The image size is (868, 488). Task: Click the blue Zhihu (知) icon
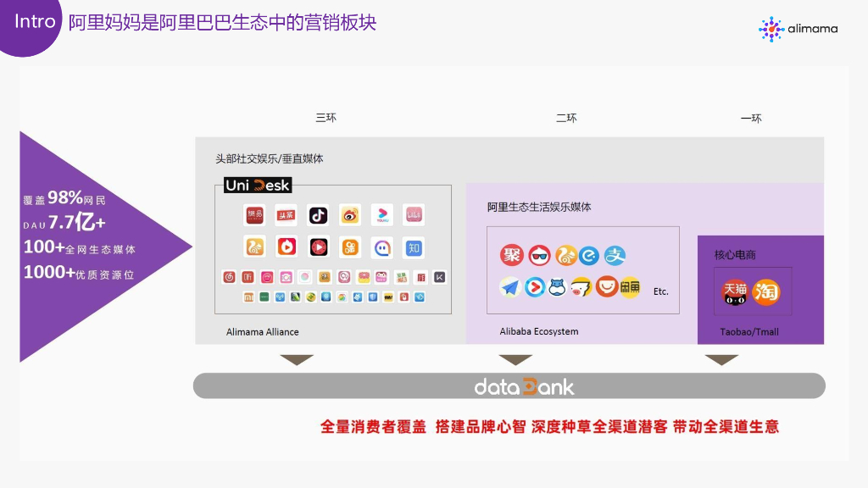click(414, 247)
